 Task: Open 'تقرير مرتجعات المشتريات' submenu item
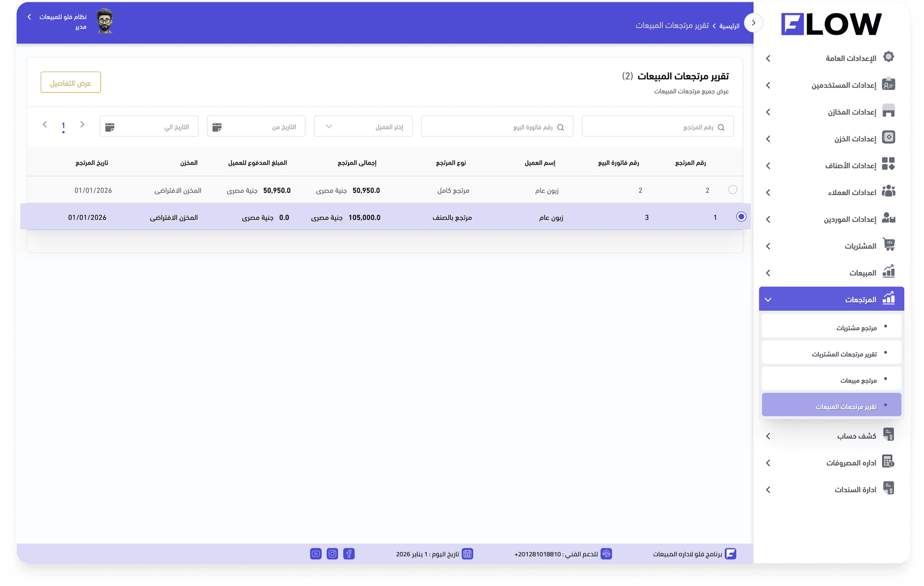pos(844,354)
